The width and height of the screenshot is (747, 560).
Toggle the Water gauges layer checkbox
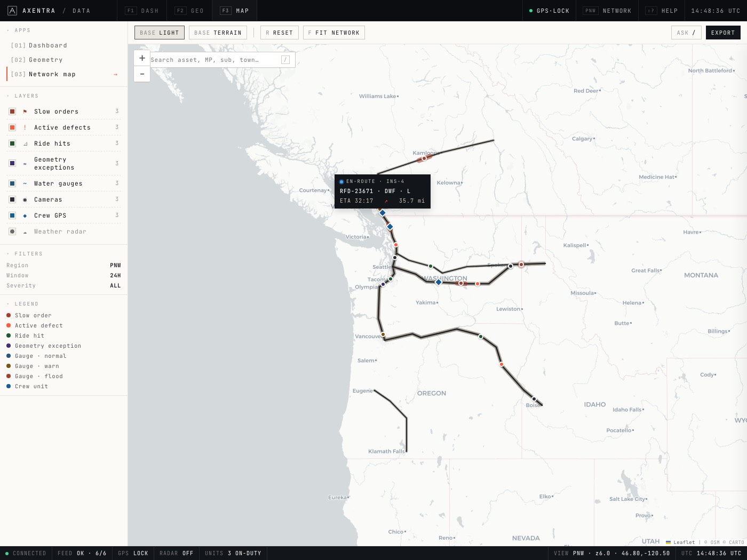click(12, 183)
